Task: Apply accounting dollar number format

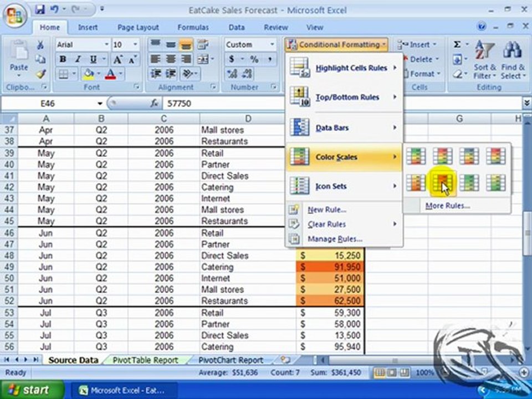Action: tap(232, 59)
